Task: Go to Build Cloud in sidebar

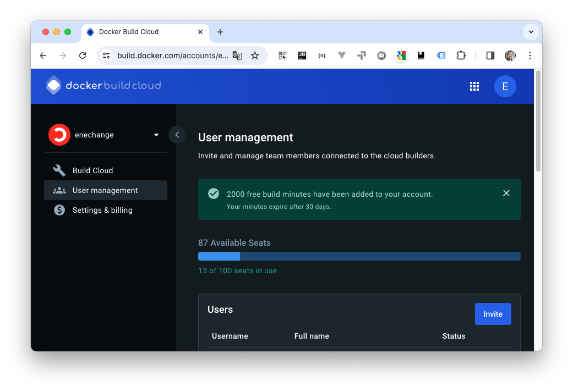Action: pos(106,170)
